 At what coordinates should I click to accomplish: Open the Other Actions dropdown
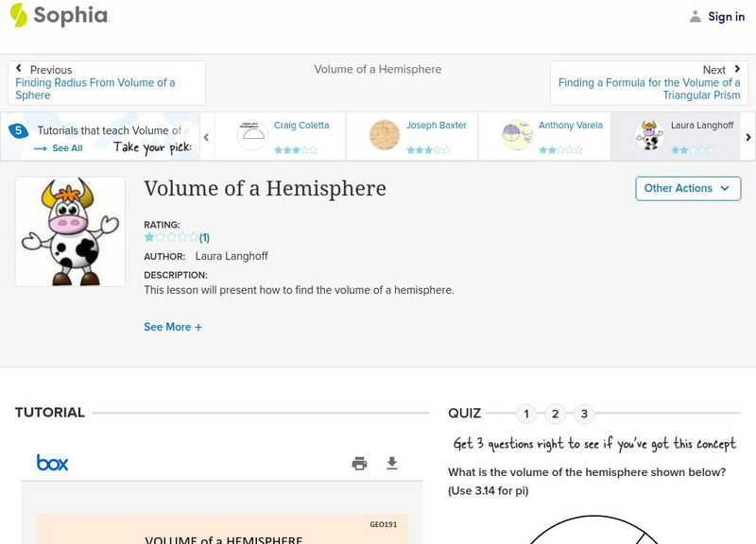(x=686, y=188)
